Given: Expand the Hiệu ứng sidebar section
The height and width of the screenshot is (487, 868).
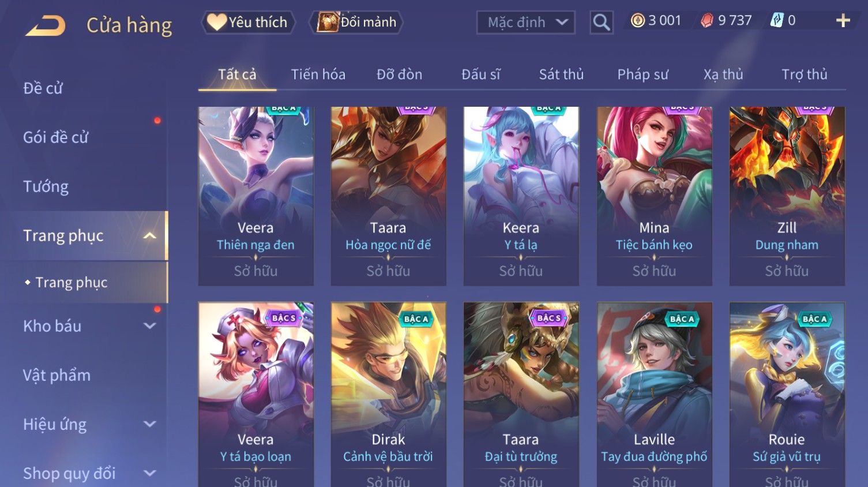Looking at the screenshot, I should 149,424.
